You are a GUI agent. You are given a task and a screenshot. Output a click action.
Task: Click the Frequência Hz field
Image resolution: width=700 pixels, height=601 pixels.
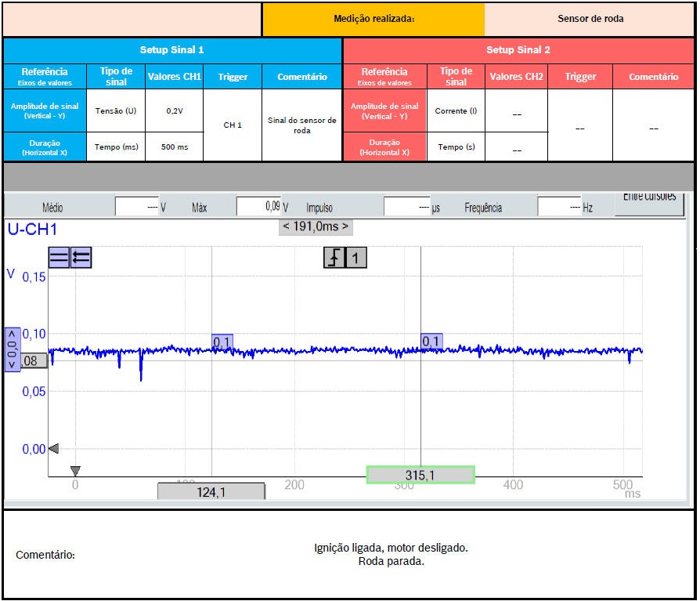[x=558, y=207]
